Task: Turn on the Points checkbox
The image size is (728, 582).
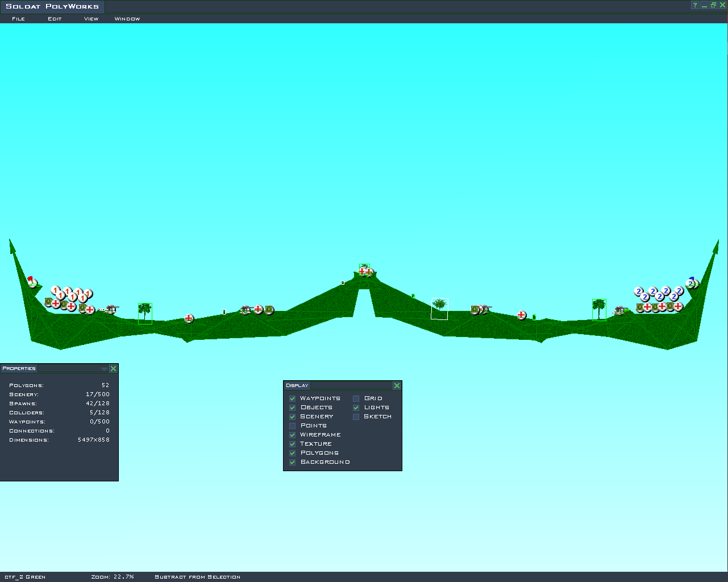Action: click(x=293, y=426)
